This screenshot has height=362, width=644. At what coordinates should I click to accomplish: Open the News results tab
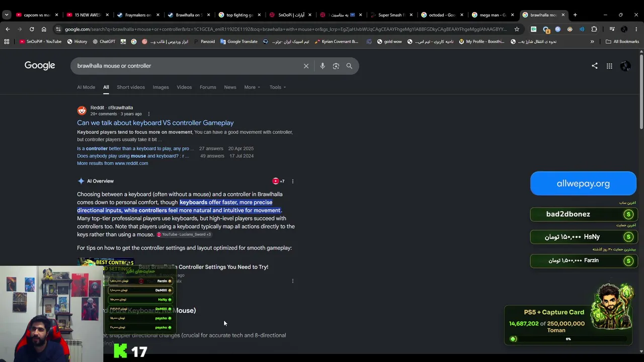pyautogui.click(x=230, y=87)
